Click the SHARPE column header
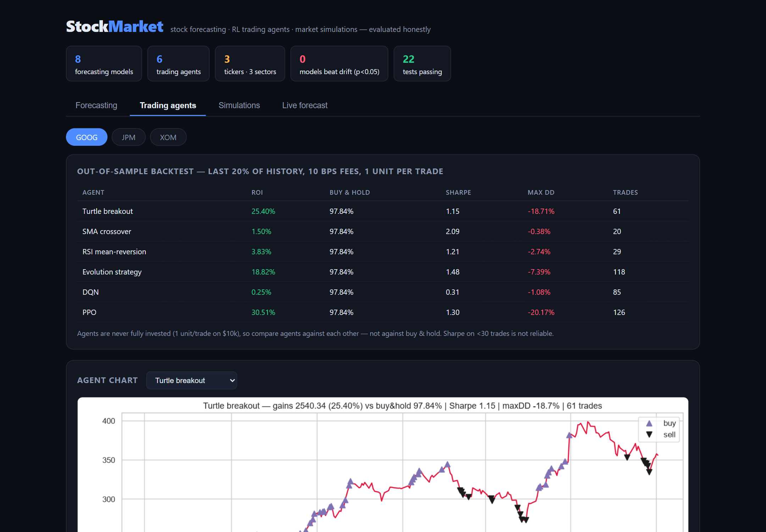 coord(458,193)
